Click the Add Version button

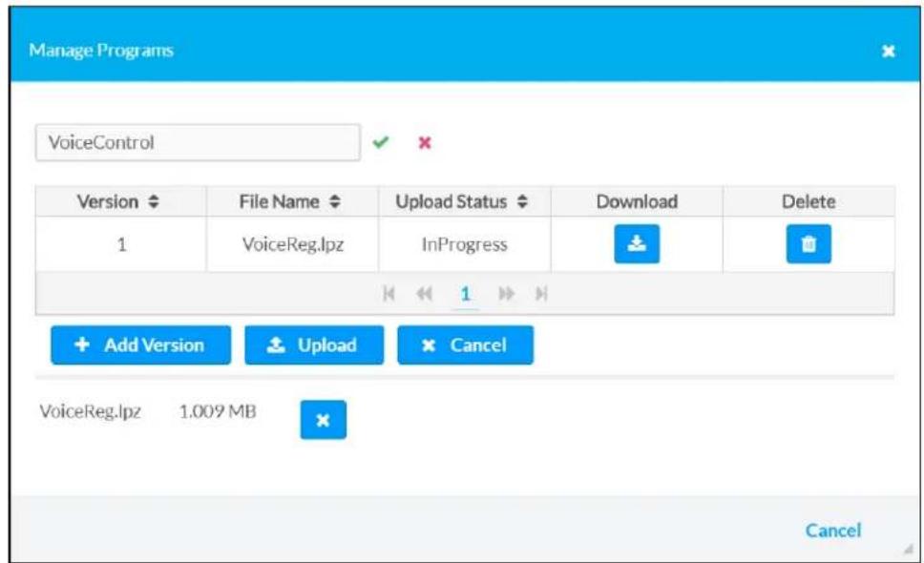pos(141,345)
